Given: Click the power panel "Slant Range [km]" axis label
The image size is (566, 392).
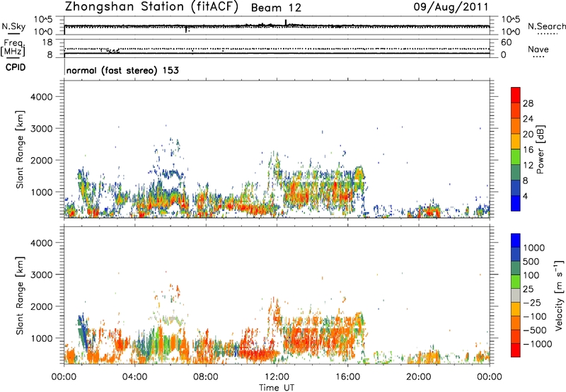Looking at the screenshot, I should [20, 149].
